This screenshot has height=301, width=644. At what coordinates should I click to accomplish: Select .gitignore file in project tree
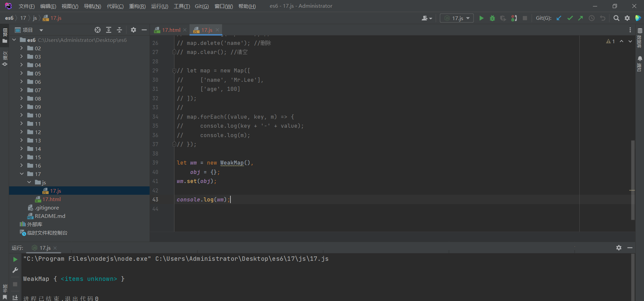coord(47,207)
